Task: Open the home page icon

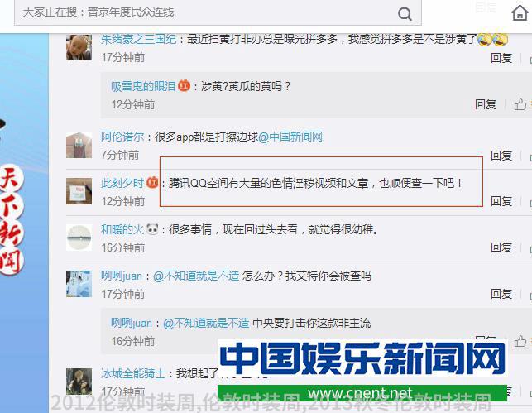Action: (520, 13)
